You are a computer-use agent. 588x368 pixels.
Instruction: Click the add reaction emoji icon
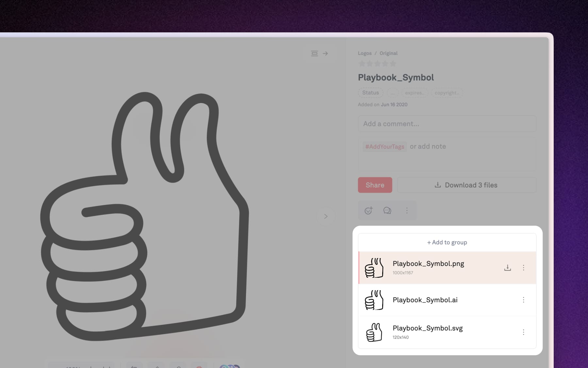tap(368, 211)
